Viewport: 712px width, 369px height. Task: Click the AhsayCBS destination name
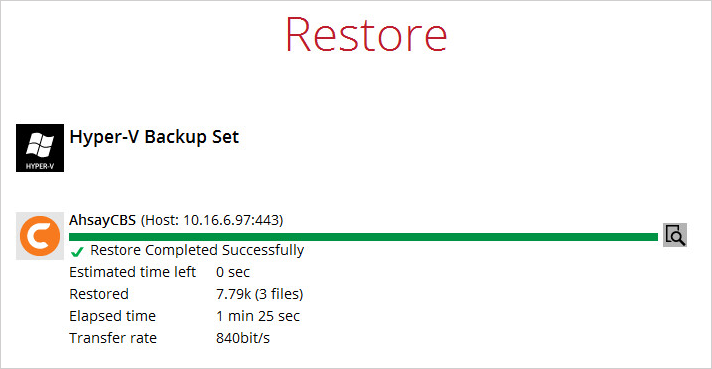pos(102,220)
